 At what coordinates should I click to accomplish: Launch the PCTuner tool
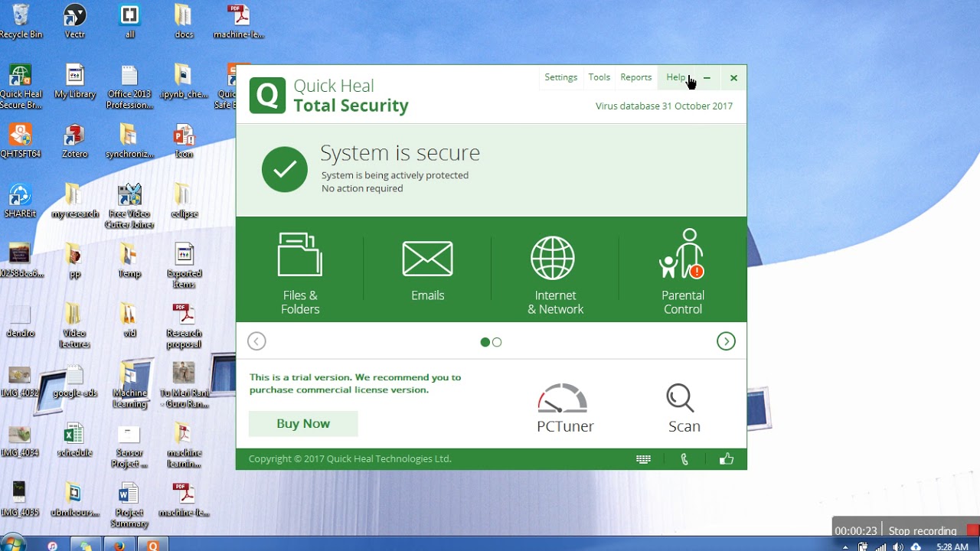click(x=565, y=409)
